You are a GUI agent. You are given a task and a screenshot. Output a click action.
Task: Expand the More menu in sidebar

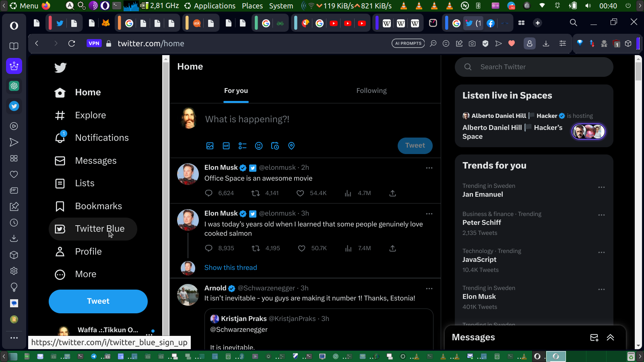[76, 274]
